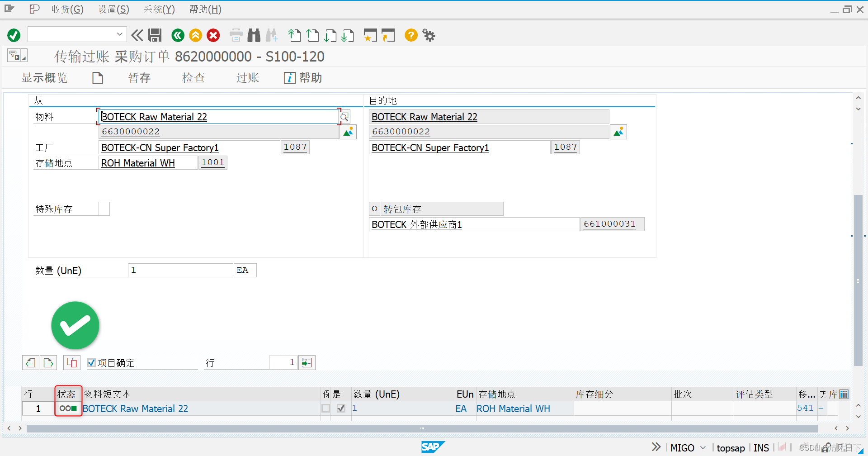Screen dimensions: 868x456
Task: Click the 显示概览 button
Action: tap(44, 78)
